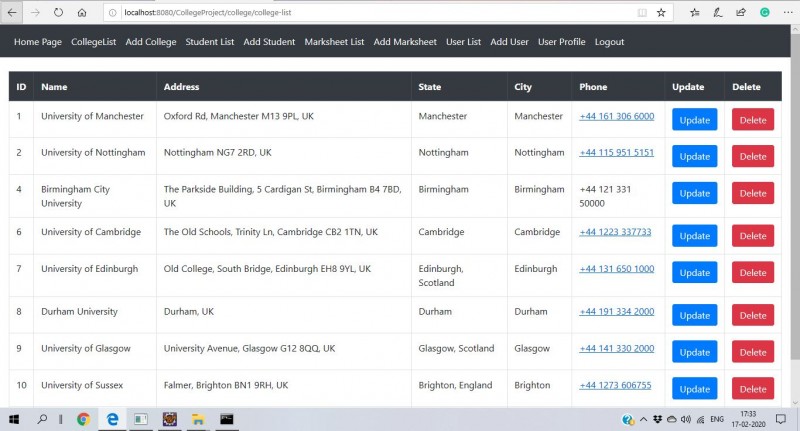Click the green extension icon in toolbar
The width and height of the screenshot is (800, 431).
pyautogui.click(x=764, y=13)
